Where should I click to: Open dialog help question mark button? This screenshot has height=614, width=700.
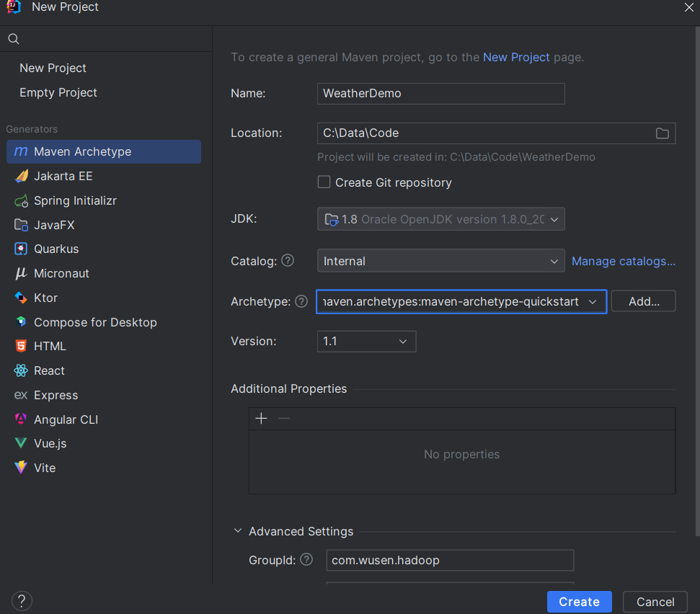coord(22,600)
